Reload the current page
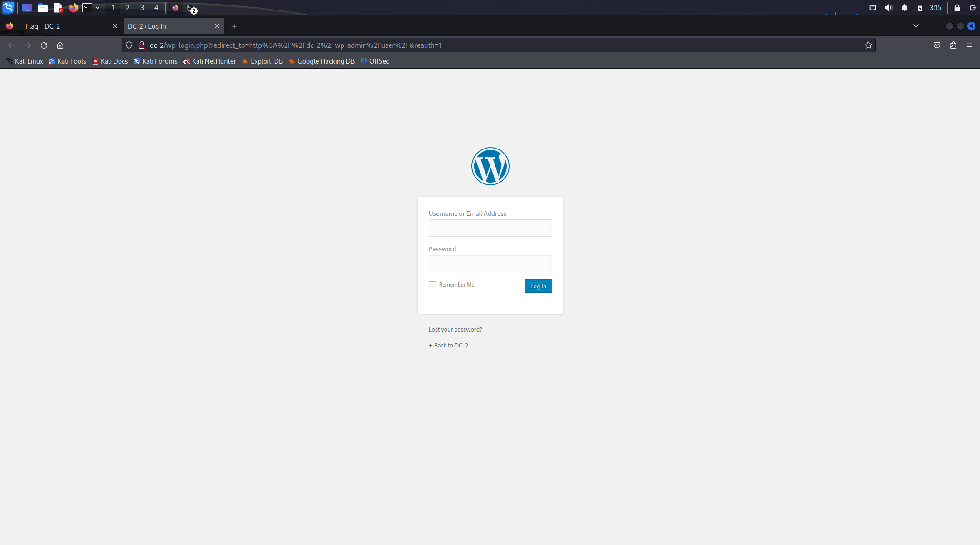 tap(44, 45)
